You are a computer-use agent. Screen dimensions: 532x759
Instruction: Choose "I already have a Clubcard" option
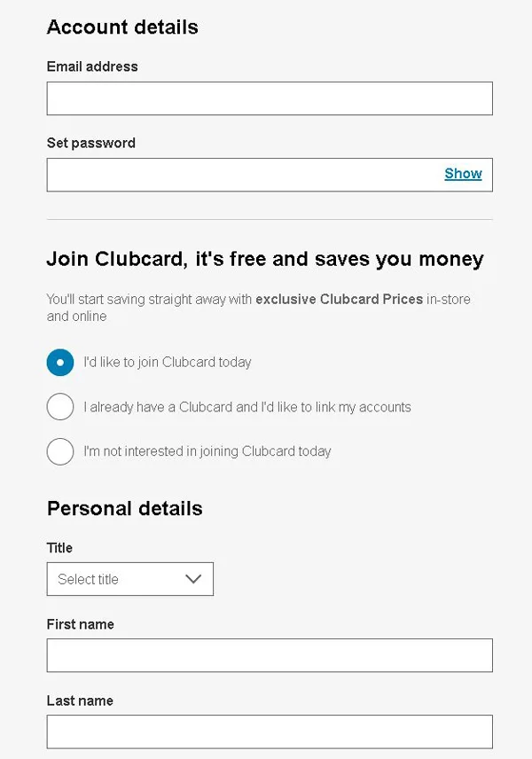click(x=60, y=407)
